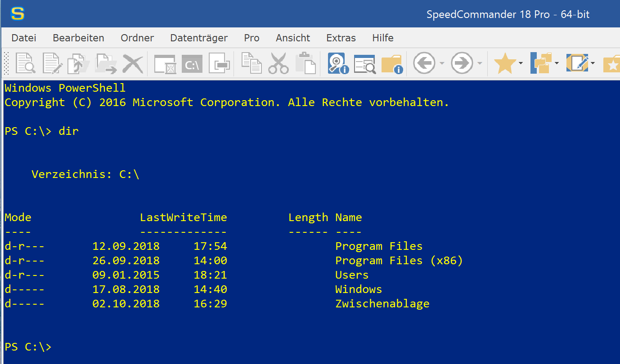Click the Edit file pencil icon
Screen dimensions: 620x364
coord(52,63)
